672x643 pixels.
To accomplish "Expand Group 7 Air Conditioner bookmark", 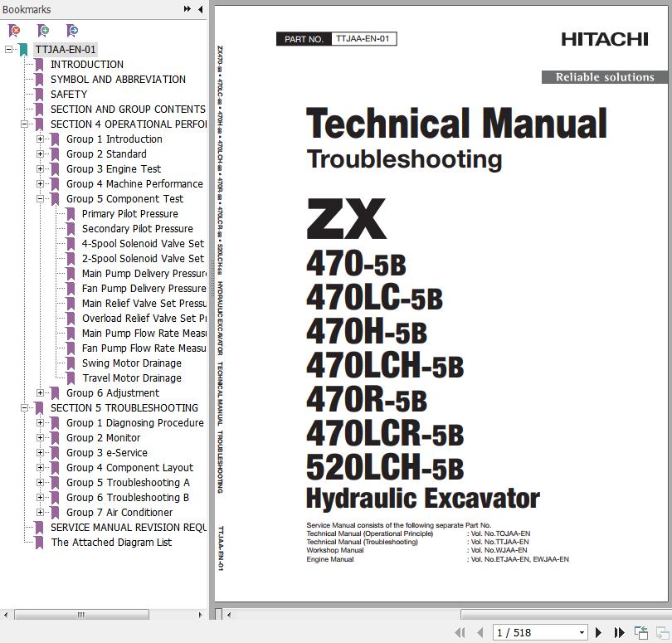I will [x=40, y=513].
